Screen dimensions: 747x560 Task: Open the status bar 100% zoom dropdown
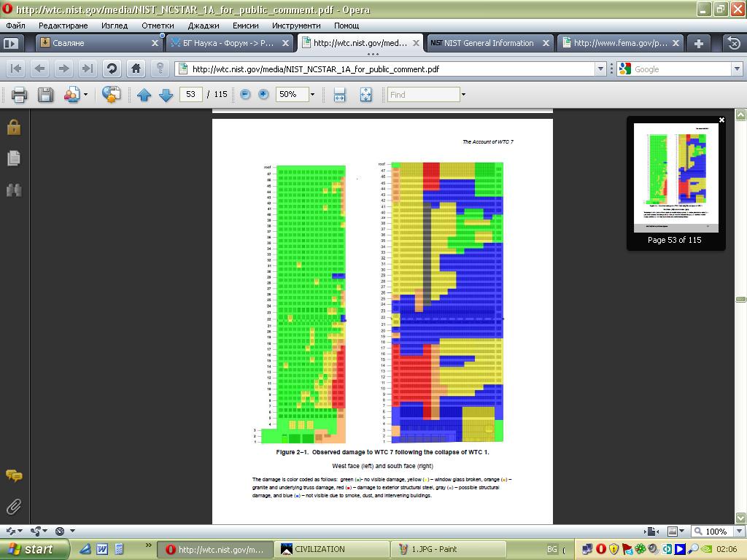[x=740, y=531]
